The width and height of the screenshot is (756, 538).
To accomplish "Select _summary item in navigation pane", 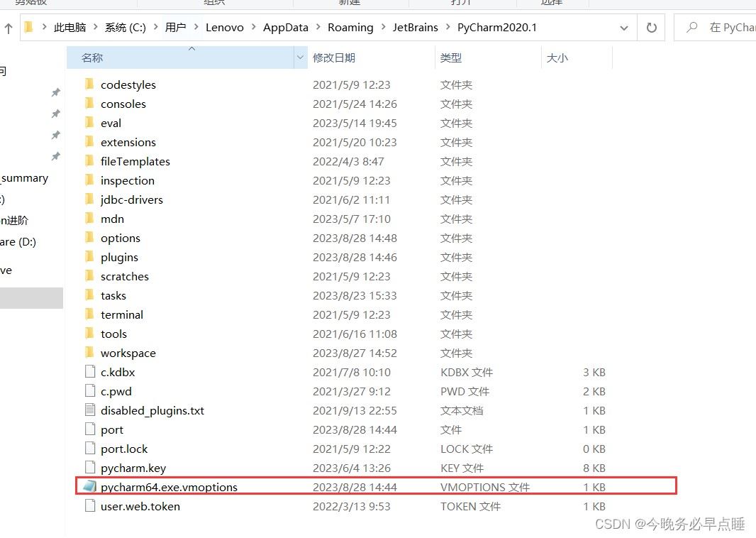I will [24, 178].
